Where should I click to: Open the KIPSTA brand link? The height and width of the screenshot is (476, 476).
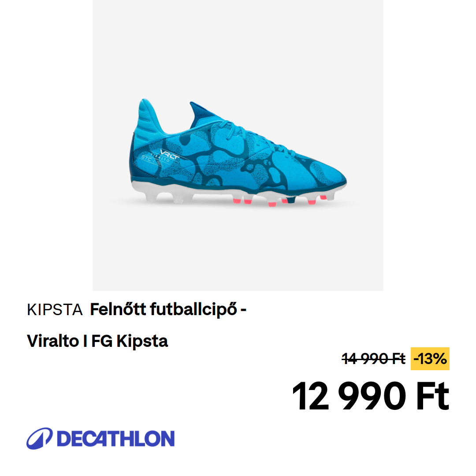[x=55, y=310]
